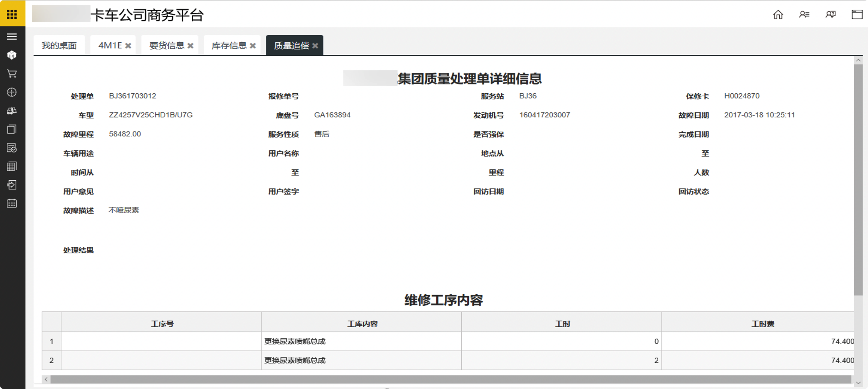Click the vertical scrollbar down arrow
Image resolution: width=868 pixels, height=389 pixels.
858,383
